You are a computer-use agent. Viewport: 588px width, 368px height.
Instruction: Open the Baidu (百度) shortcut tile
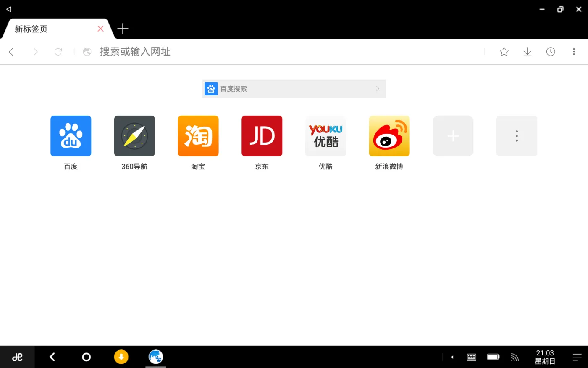[71, 136]
